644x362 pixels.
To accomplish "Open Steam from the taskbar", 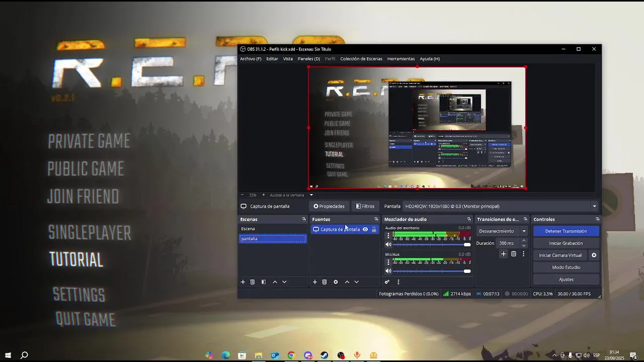I will 325,355.
